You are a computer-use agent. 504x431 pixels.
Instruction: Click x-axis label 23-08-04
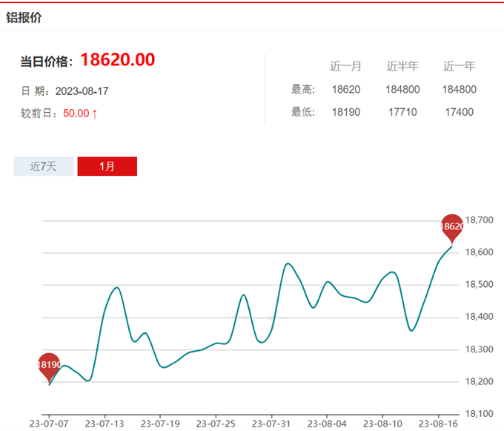[327, 424]
